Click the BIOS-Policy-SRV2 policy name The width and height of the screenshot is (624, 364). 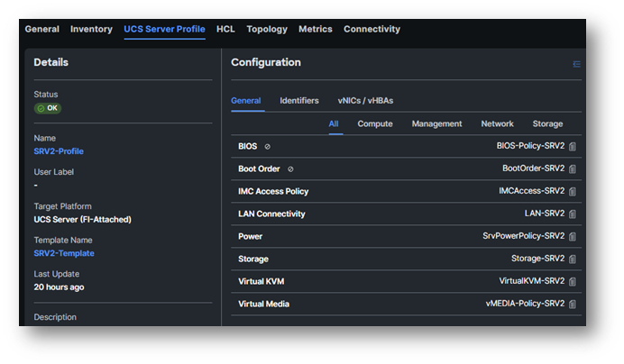coord(530,146)
